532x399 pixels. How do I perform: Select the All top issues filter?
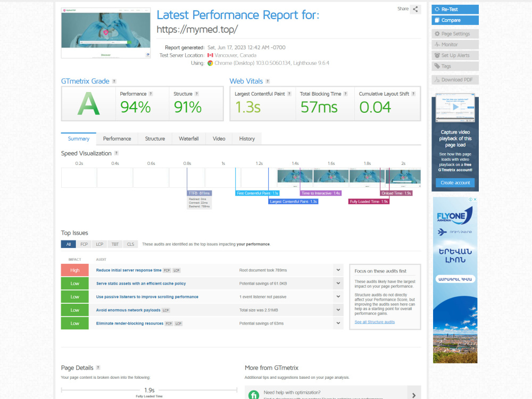pos(69,244)
